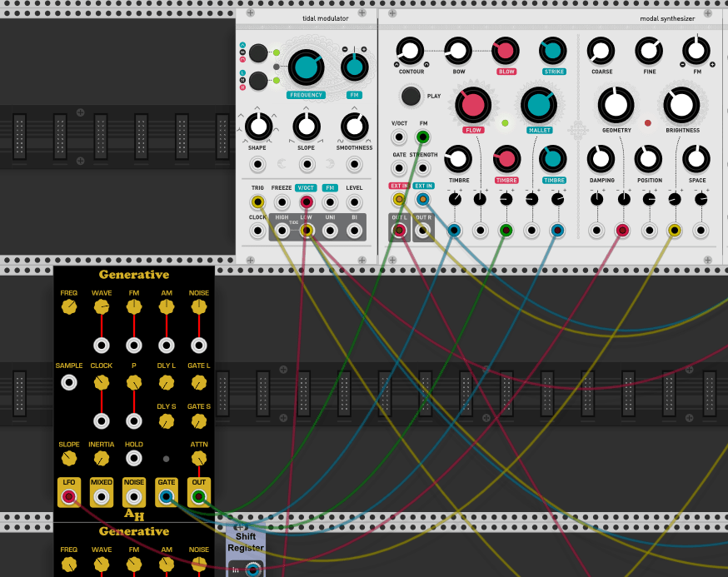Click the TRIG input jack on tidal modulator
728x577 pixels.
click(258, 202)
